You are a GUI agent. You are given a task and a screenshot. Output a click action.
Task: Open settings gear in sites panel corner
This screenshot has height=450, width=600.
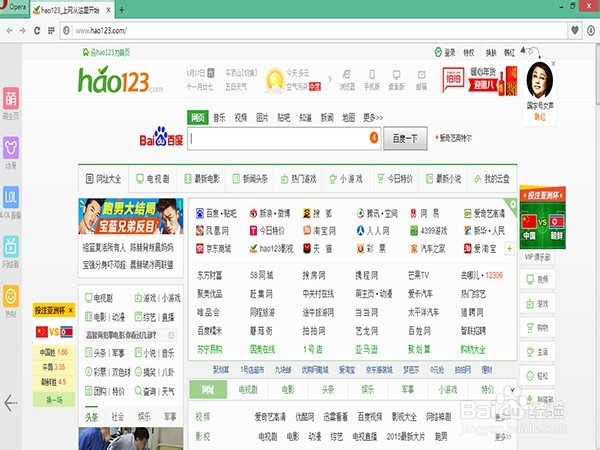tap(512, 204)
